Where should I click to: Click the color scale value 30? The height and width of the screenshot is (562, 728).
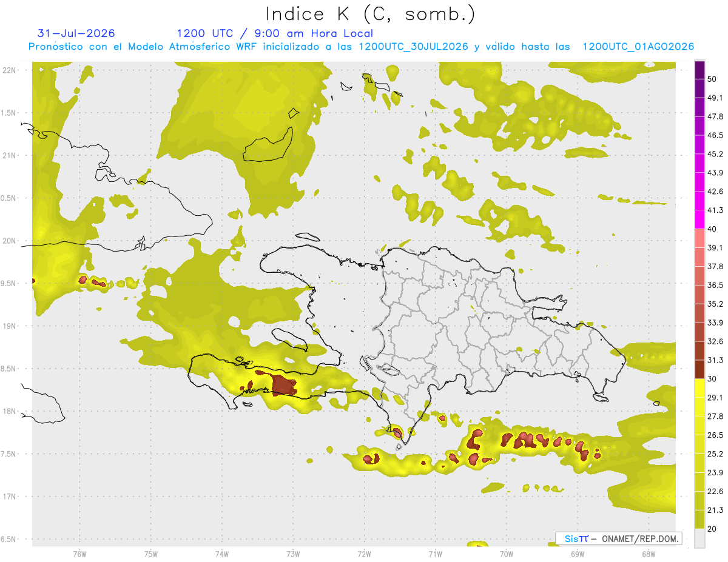713,379
